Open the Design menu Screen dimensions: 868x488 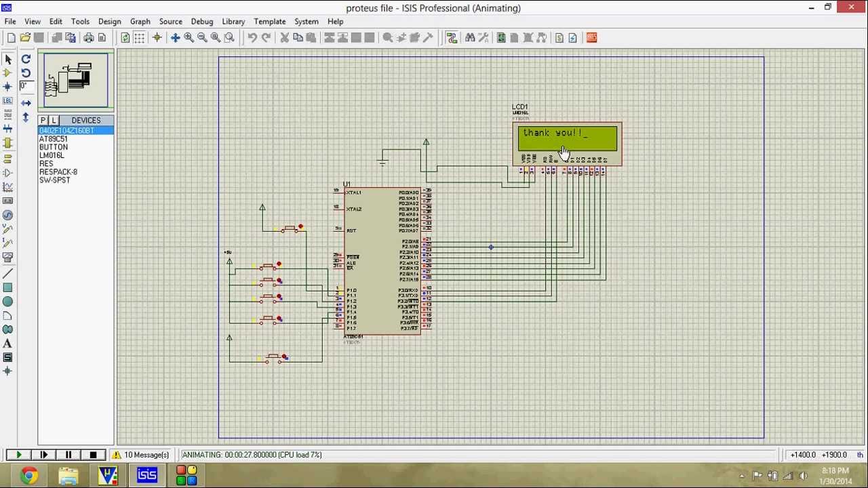(x=110, y=22)
